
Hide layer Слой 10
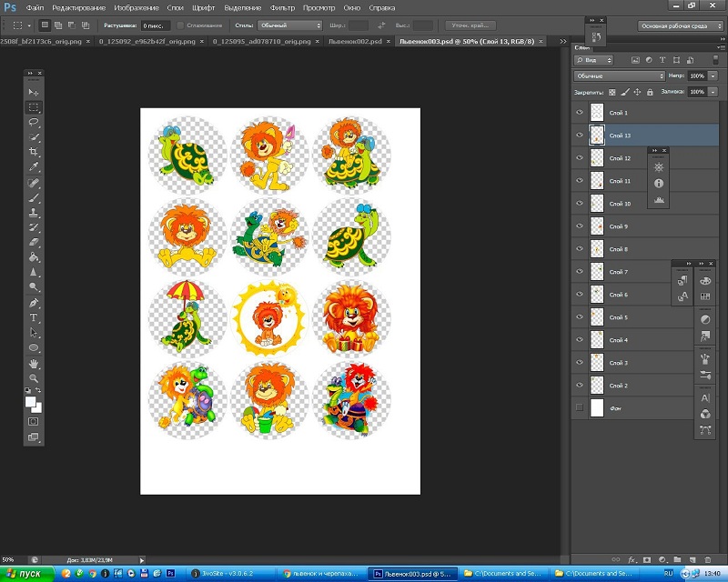(x=580, y=204)
